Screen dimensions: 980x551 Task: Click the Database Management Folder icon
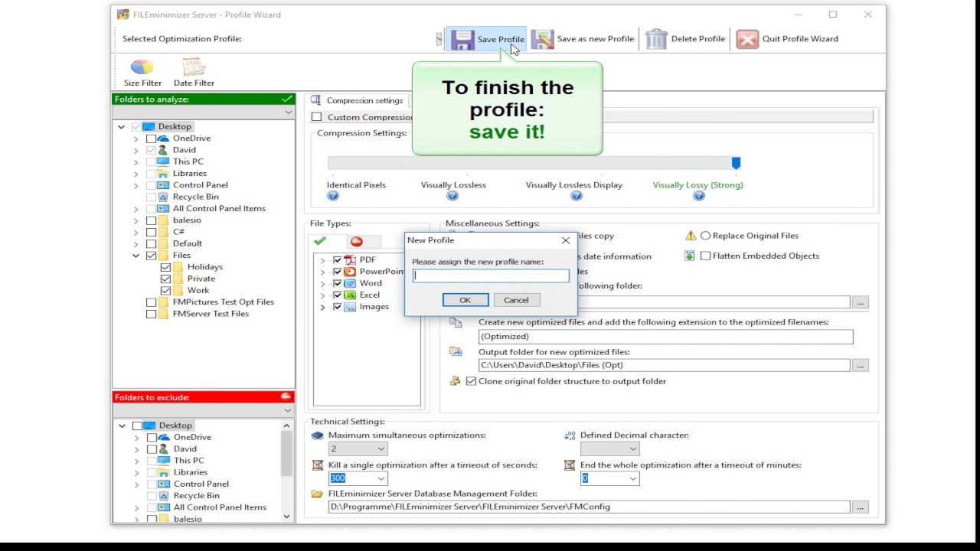317,494
